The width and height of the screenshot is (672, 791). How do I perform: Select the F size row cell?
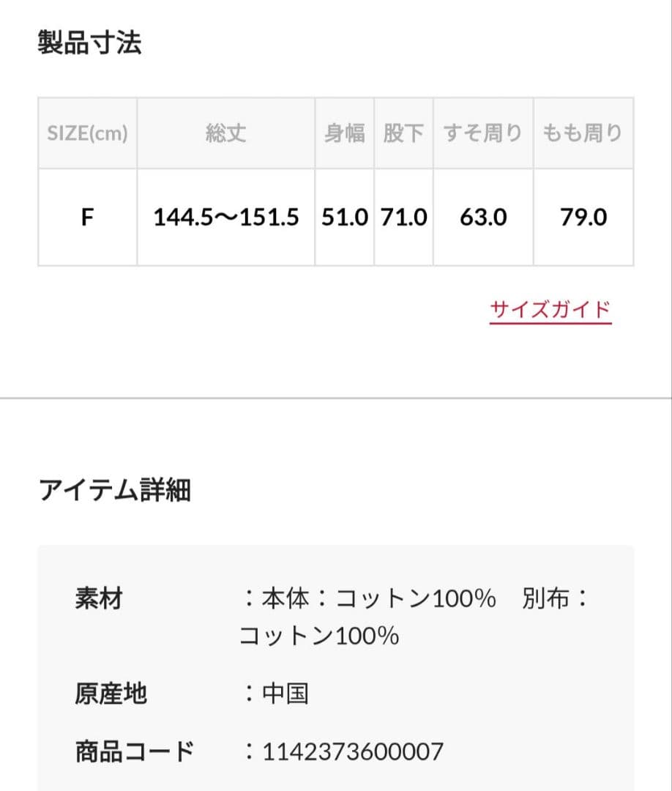tap(87, 218)
